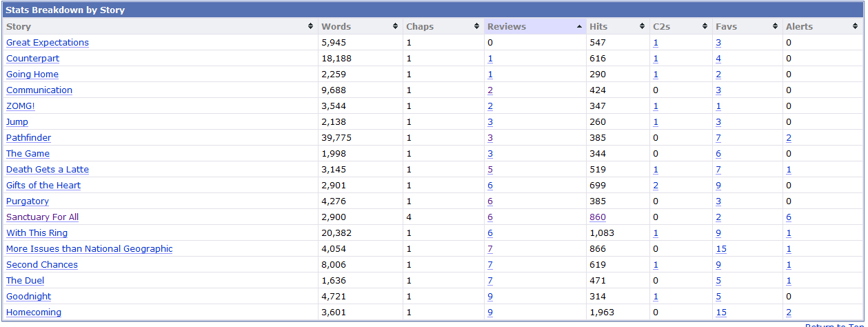The width and height of the screenshot is (868, 327).
Task: Open the 15 favs for More Issues than National Geographic
Action: pyautogui.click(x=721, y=249)
